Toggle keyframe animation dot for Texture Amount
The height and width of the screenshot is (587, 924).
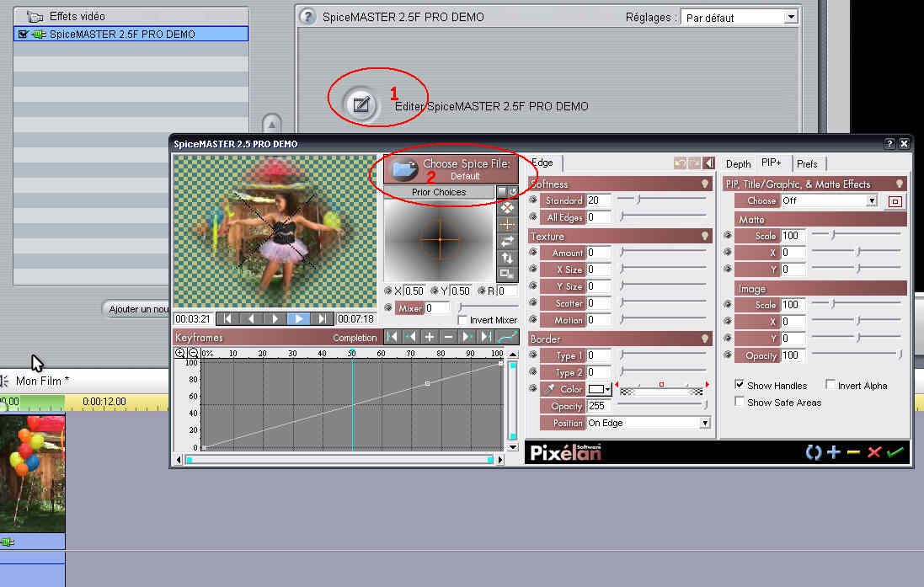[x=533, y=253]
